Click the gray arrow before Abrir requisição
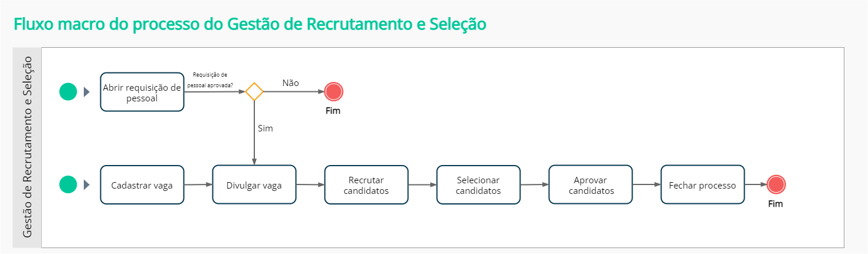The image size is (868, 254). pos(87,92)
